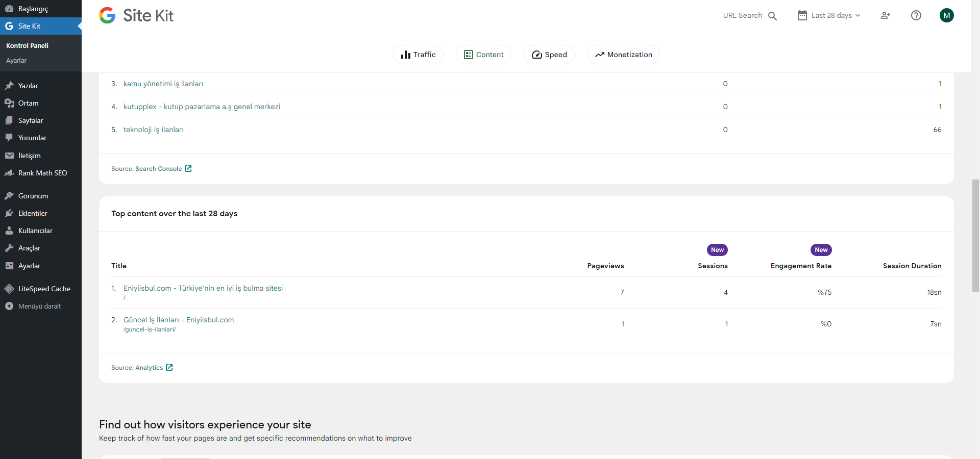
Task: Open the help question mark icon
Action: 916,15
